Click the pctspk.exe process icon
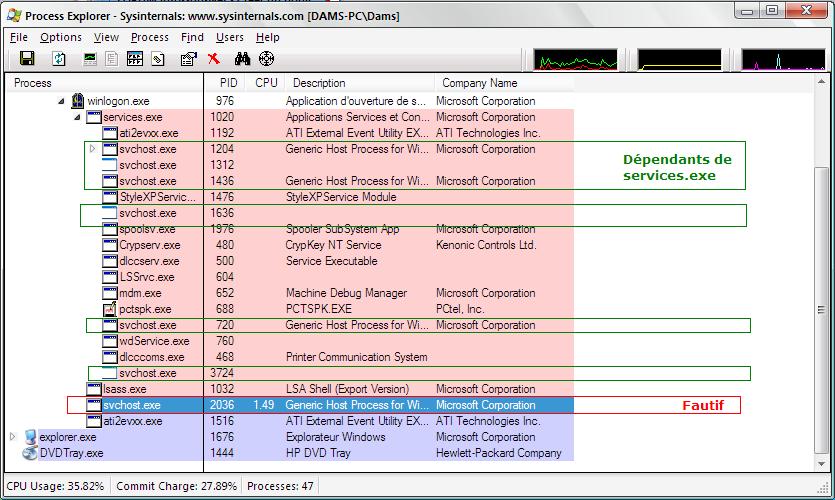Viewport: 835px width, 500px height. (110, 309)
